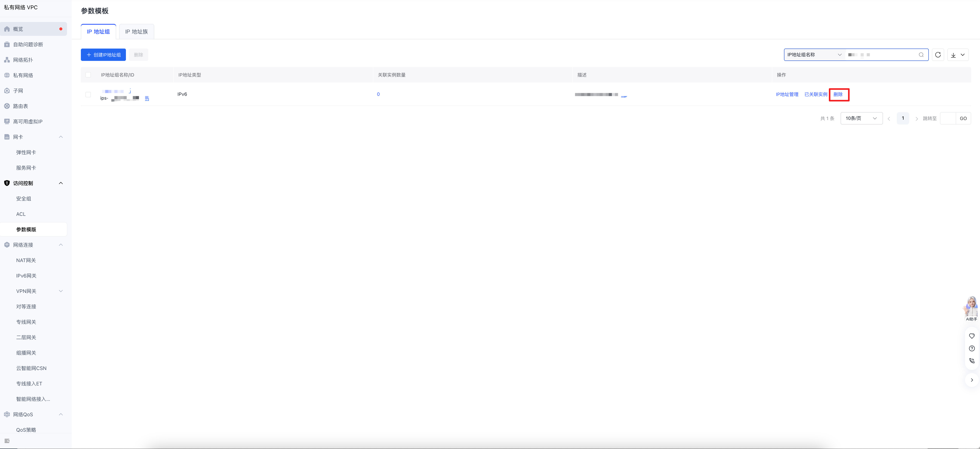Open NAT网关 in the sidebar
The width and height of the screenshot is (980, 449).
click(26, 261)
